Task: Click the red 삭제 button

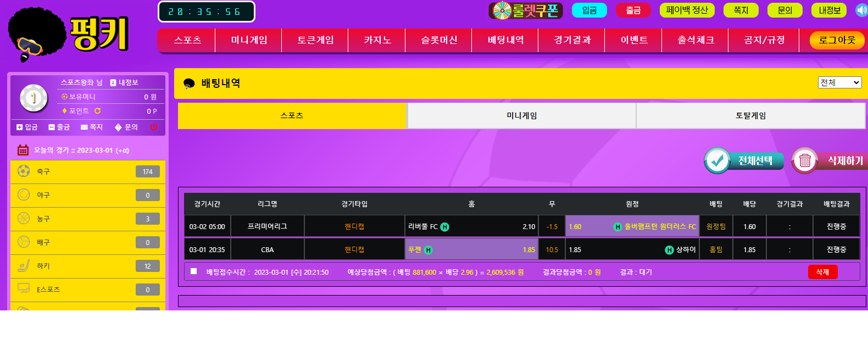Action: tap(822, 272)
